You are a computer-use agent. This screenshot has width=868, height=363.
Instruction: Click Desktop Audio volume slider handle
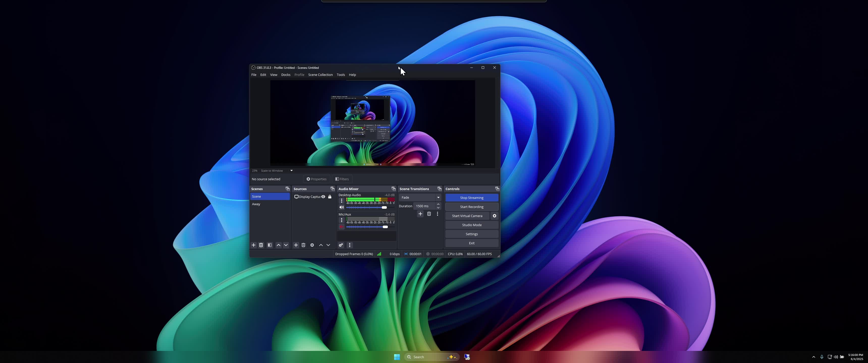(384, 207)
